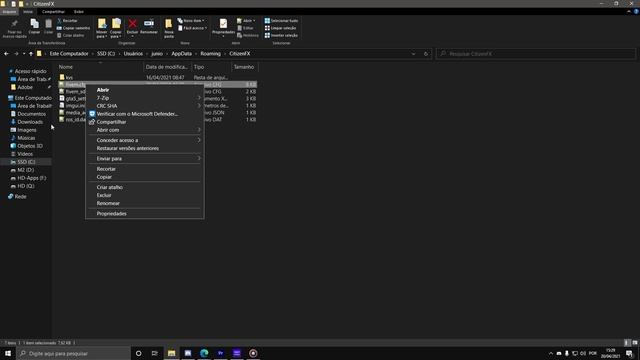Click the Windows Start button

8,353
